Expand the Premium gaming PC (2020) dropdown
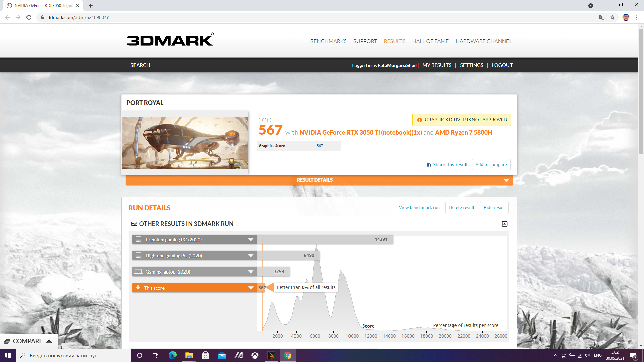The height and width of the screenshot is (362, 644). point(251,240)
